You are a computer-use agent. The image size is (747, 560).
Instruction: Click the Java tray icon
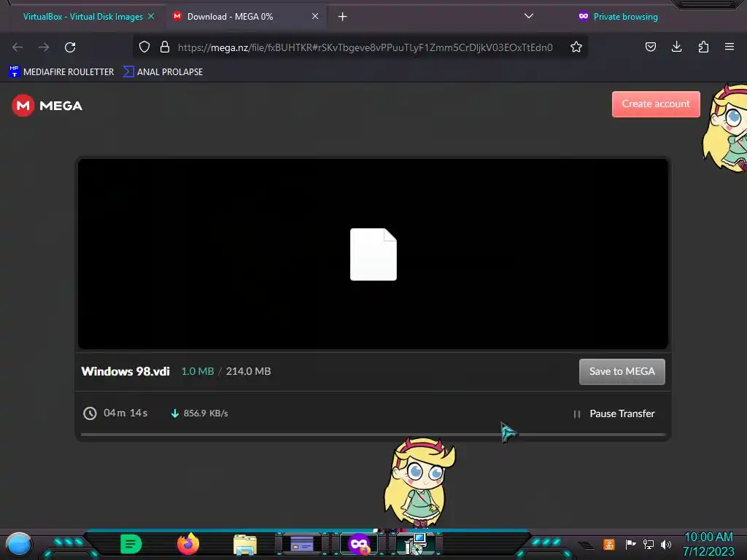[x=609, y=544]
